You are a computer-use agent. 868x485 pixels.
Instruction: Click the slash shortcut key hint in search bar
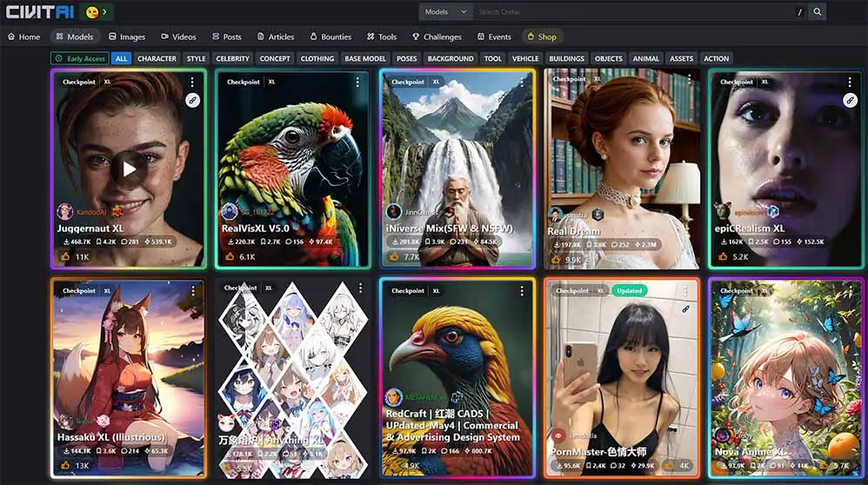tap(799, 12)
